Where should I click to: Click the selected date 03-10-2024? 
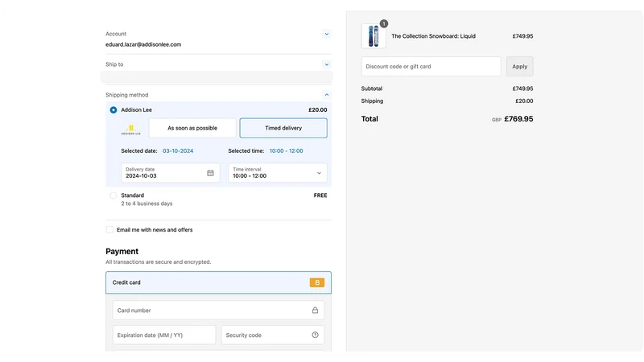tap(178, 151)
